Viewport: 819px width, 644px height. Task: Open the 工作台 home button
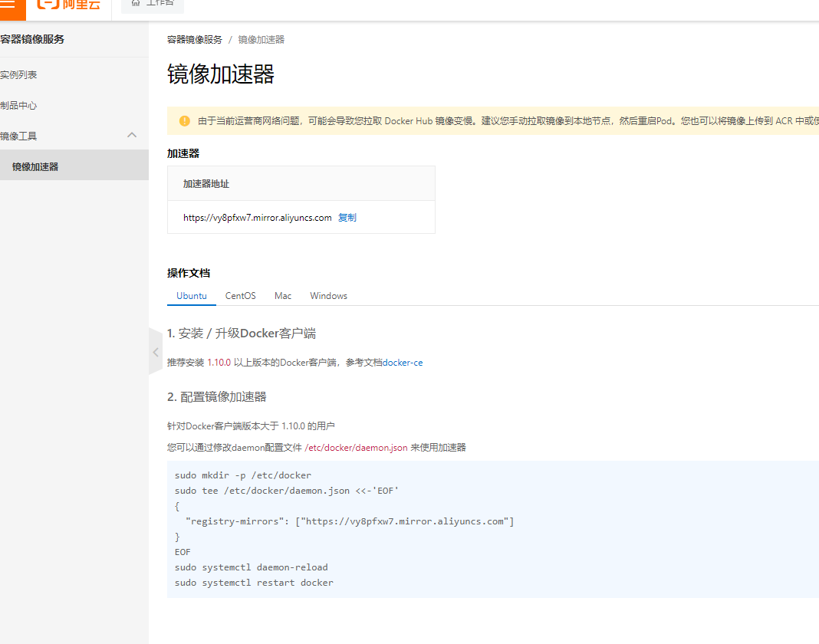pyautogui.click(x=153, y=4)
